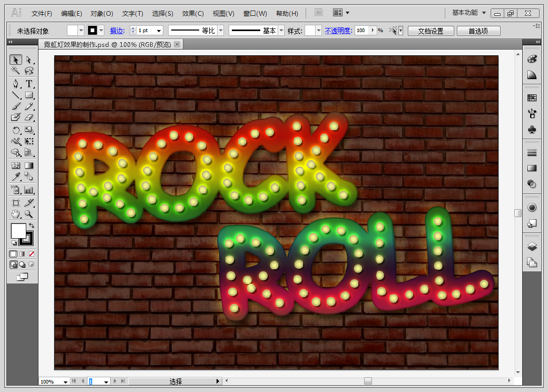Screen dimensions: 548x392
Task: Enable Draw Normal mode
Action: coord(13,264)
